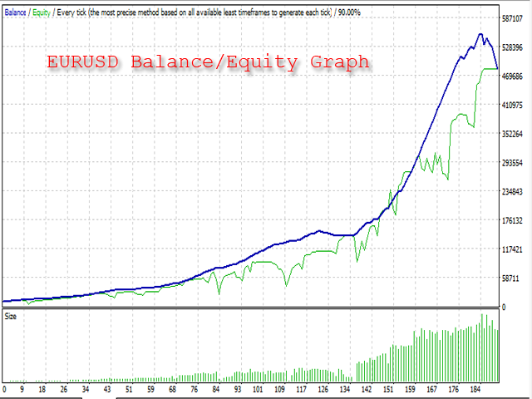This screenshot has width=532, height=399.
Task: Click the 293554 vertical axis label
Action: (x=512, y=163)
